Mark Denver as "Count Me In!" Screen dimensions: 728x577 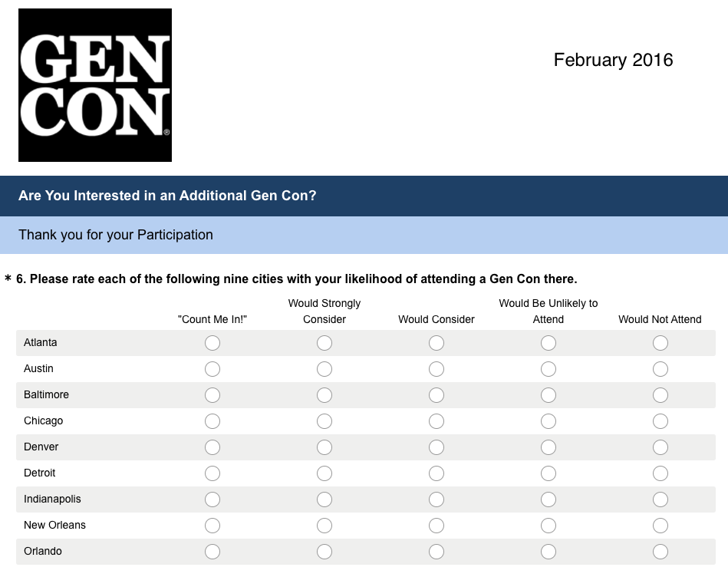point(212,447)
